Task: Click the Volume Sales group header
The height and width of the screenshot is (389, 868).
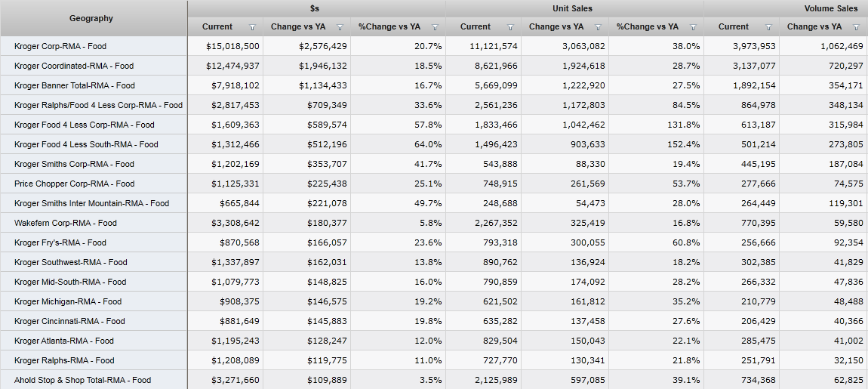Action: [831, 8]
